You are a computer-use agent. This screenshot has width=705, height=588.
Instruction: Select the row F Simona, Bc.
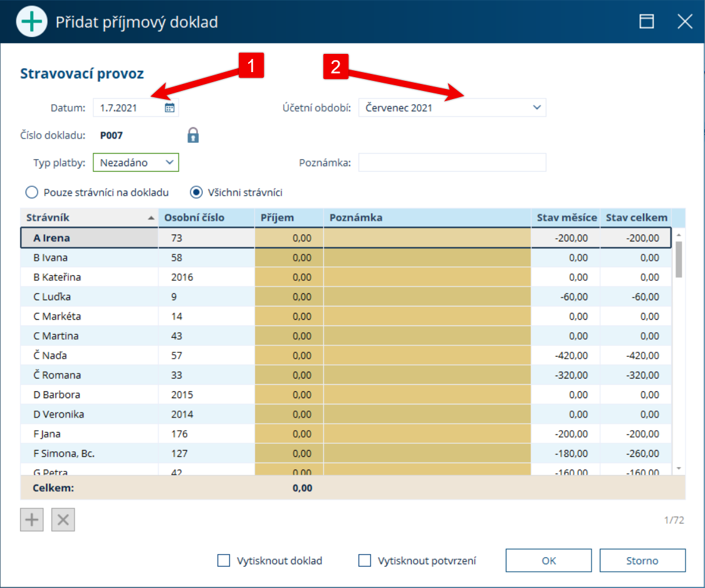coord(346,453)
